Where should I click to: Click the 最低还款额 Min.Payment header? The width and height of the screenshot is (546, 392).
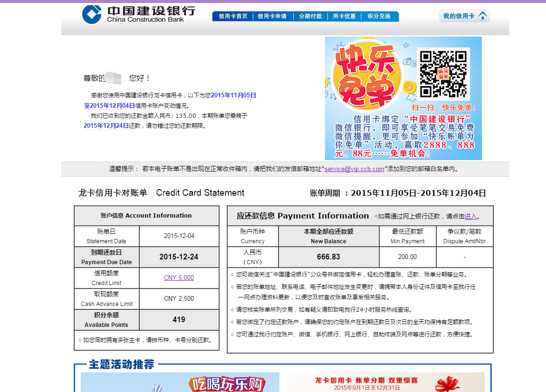tap(407, 236)
